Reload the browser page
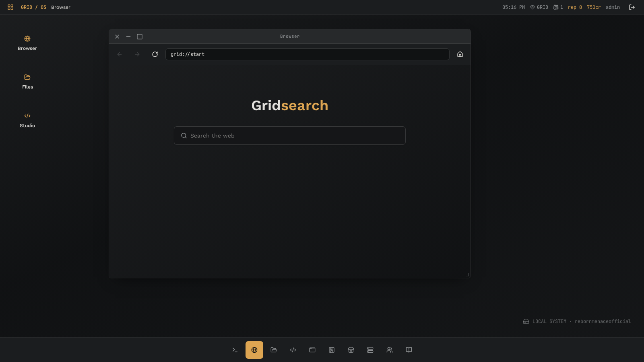The width and height of the screenshot is (644, 362). pyautogui.click(x=155, y=54)
